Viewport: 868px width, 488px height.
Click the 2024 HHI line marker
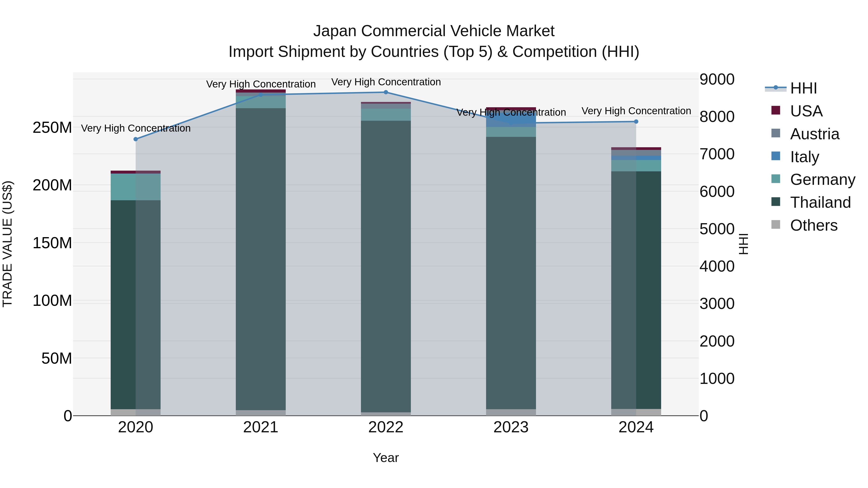[636, 122]
